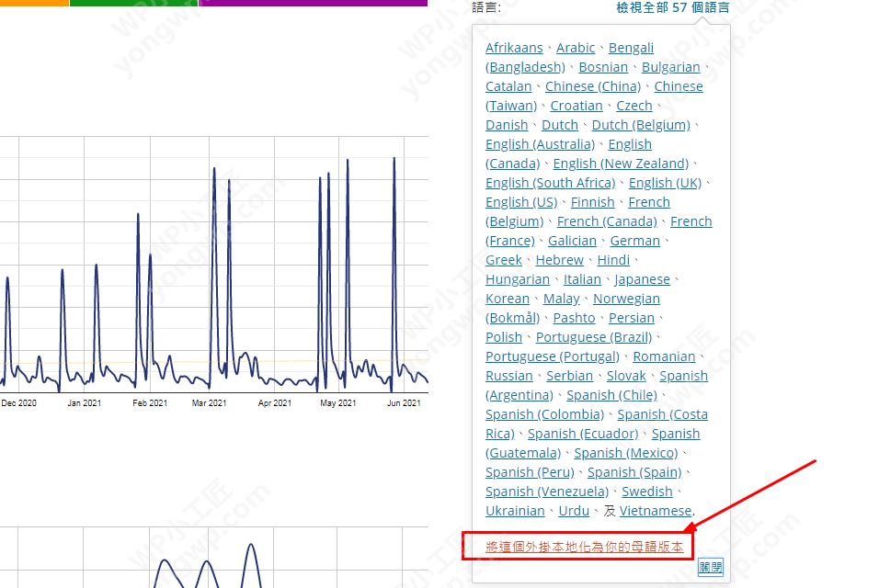This screenshot has width=879, height=588.
Task: Choose the Swedish language link
Action: pyautogui.click(x=647, y=492)
